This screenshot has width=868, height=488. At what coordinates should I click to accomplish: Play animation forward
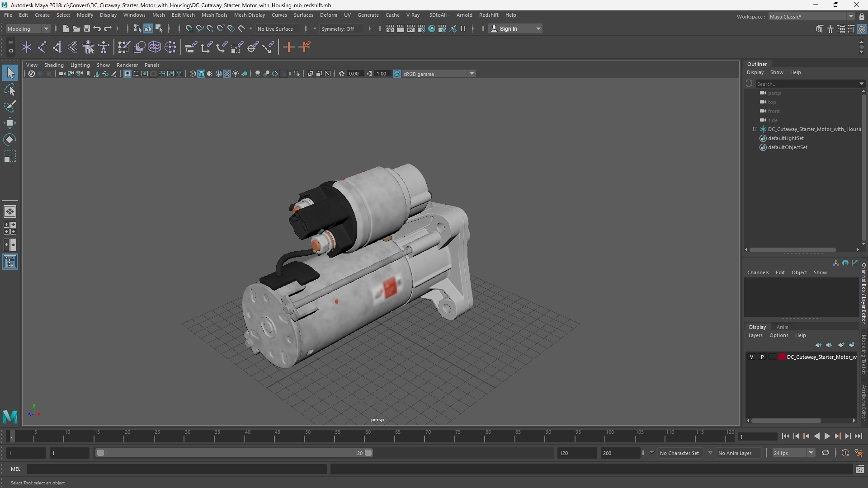click(x=827, y=436)
